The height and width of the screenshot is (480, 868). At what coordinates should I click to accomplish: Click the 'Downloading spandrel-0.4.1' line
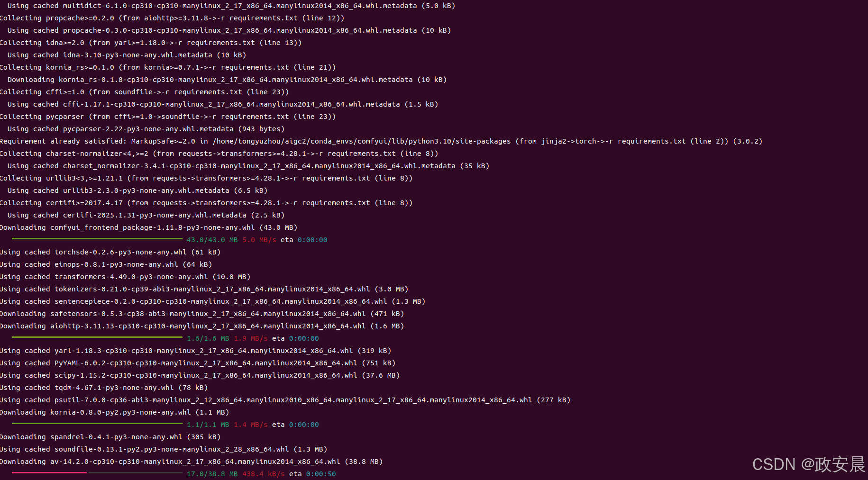(x=110, y=437)
